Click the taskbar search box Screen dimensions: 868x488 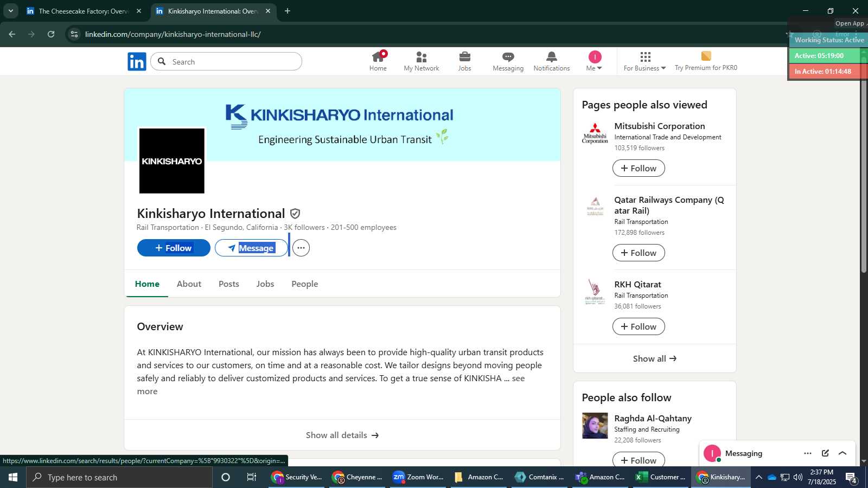point(119,477)
